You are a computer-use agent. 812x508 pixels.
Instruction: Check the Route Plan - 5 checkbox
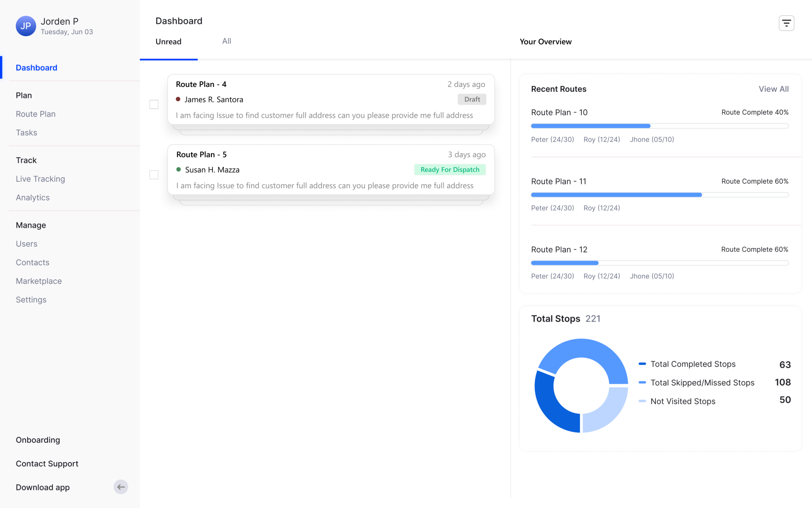click(x=154, y=175)
